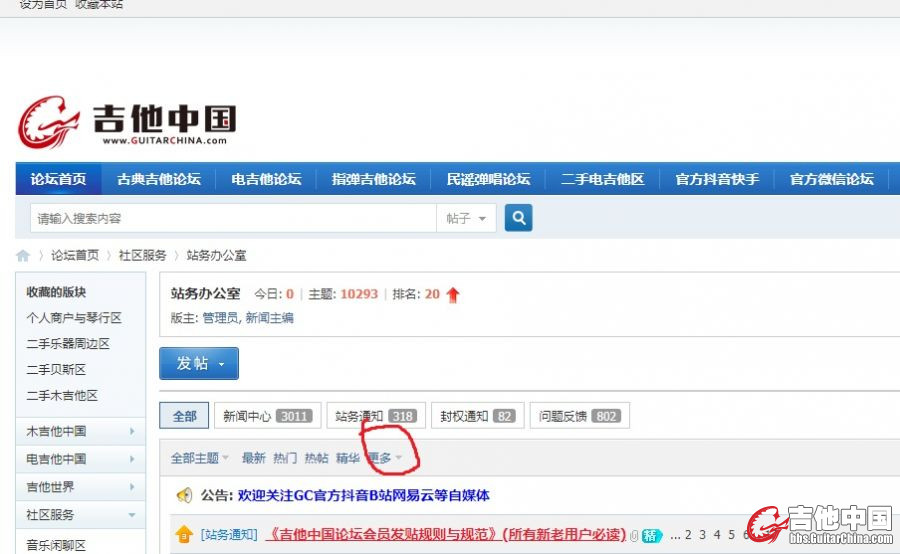Open the 更多 dropdown menu
The height and width of the screenshot is (554, 900).
pyautogui.click(x=385, y=458)
